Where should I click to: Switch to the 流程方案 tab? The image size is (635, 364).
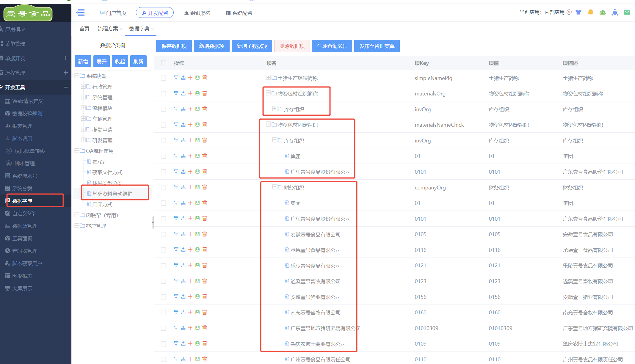(108, 29)
